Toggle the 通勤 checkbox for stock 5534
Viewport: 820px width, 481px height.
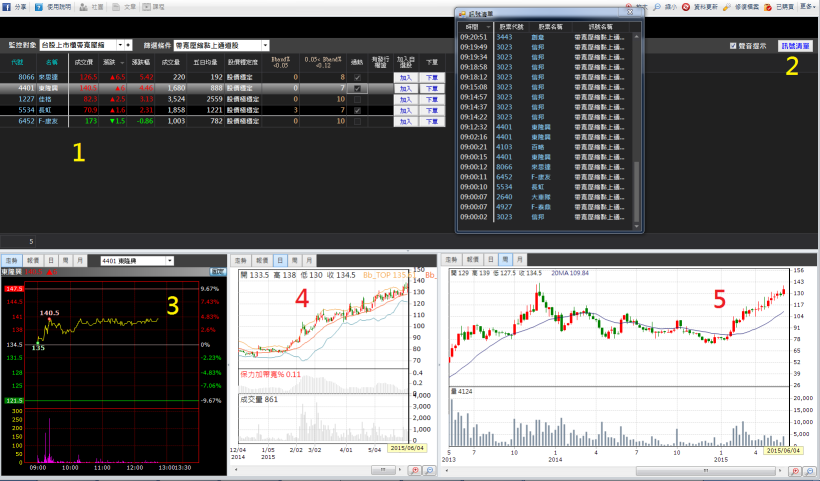357,110
